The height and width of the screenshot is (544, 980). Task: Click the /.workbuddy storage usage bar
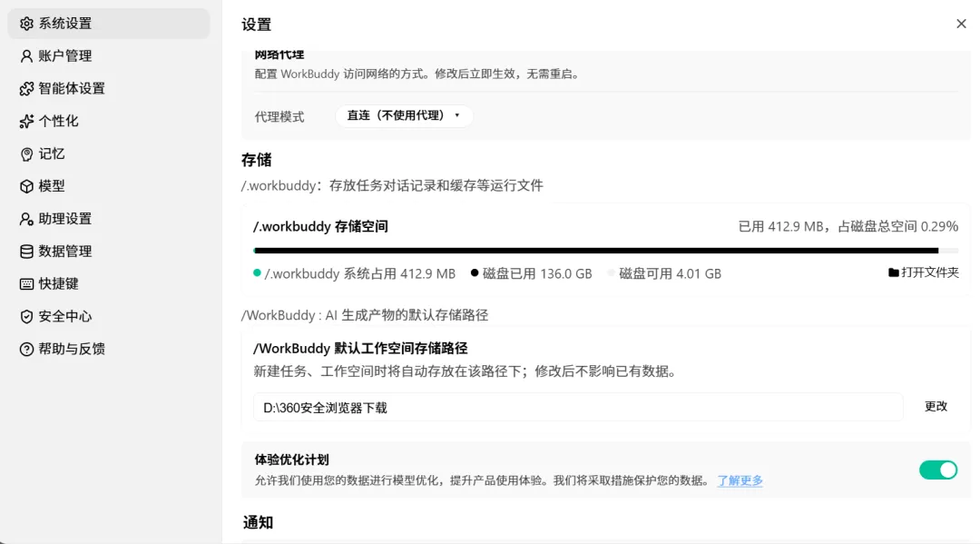click(x=605, y=251)
